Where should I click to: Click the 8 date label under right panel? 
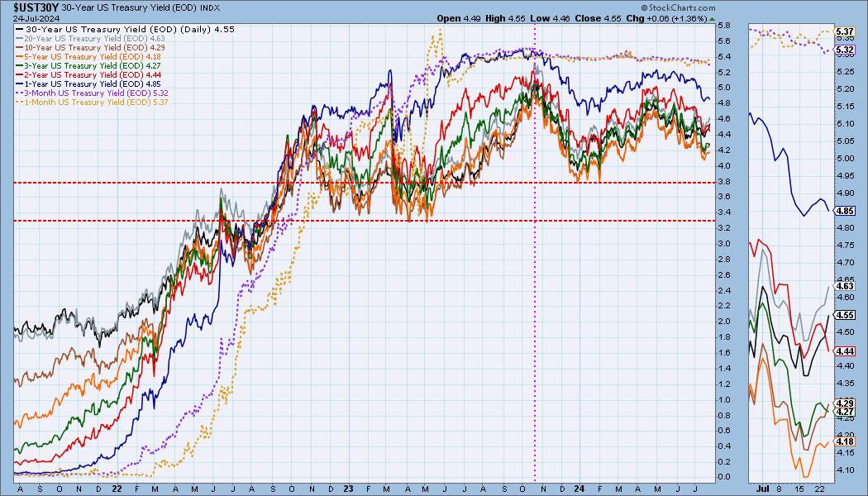[780, 489]
